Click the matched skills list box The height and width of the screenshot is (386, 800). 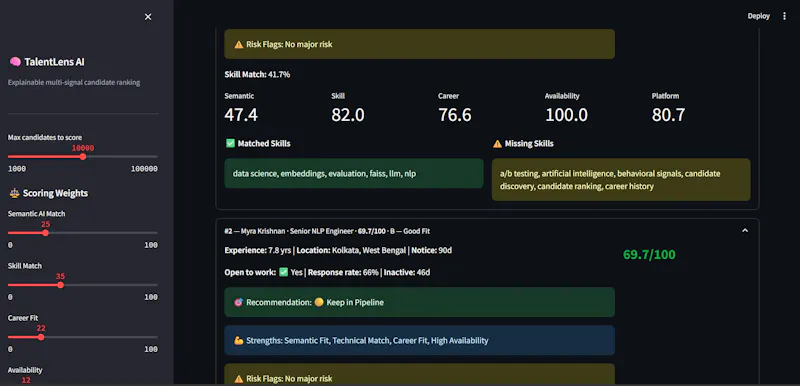point(354,173)
